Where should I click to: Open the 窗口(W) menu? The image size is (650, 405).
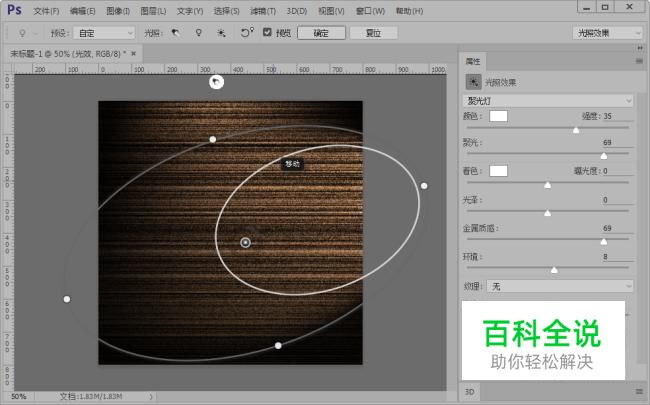point(370,11)
